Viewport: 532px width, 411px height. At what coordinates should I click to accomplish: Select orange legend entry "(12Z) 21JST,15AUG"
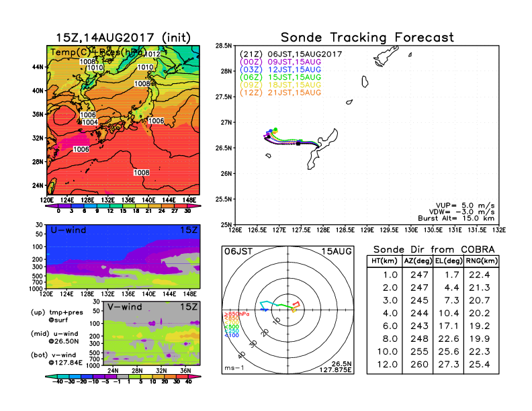pyautogui.click(x=280, y=93)
